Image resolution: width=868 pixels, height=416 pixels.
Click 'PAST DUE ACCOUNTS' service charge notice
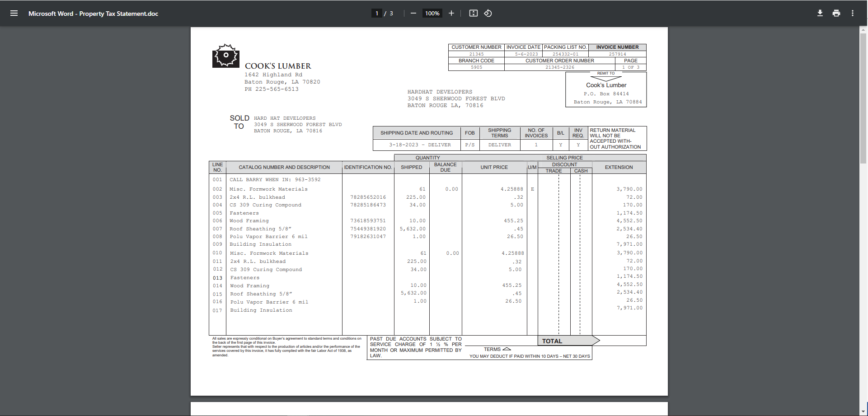(415, 347)
